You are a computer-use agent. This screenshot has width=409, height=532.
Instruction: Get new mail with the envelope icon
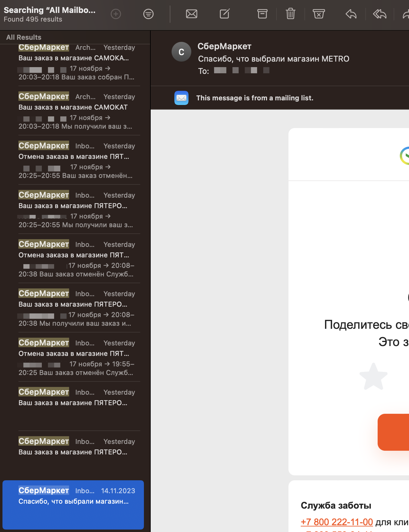(x=192, y=14)
